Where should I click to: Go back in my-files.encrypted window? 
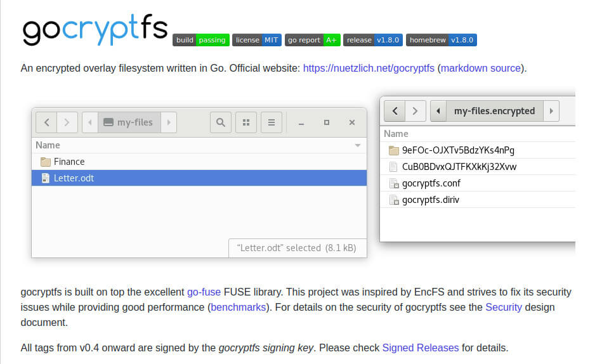click(x=395, y=111)
